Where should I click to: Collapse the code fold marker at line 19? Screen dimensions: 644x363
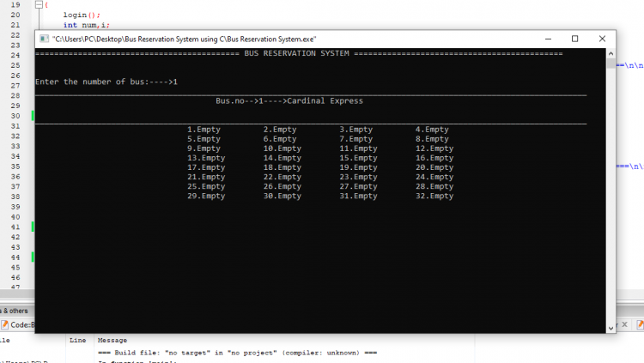pyautogui.click(x=37, y=4)
